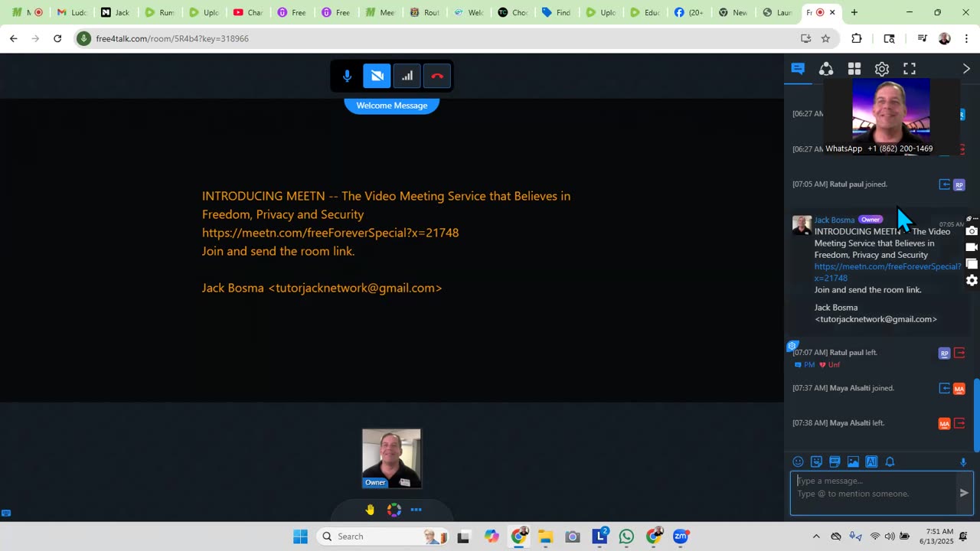
Task: Hang up with the red phone button
Action: coord(437,76)
